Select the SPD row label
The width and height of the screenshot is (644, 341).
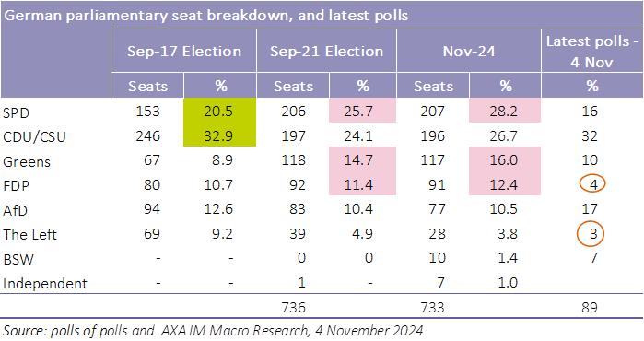click(16, 112)
